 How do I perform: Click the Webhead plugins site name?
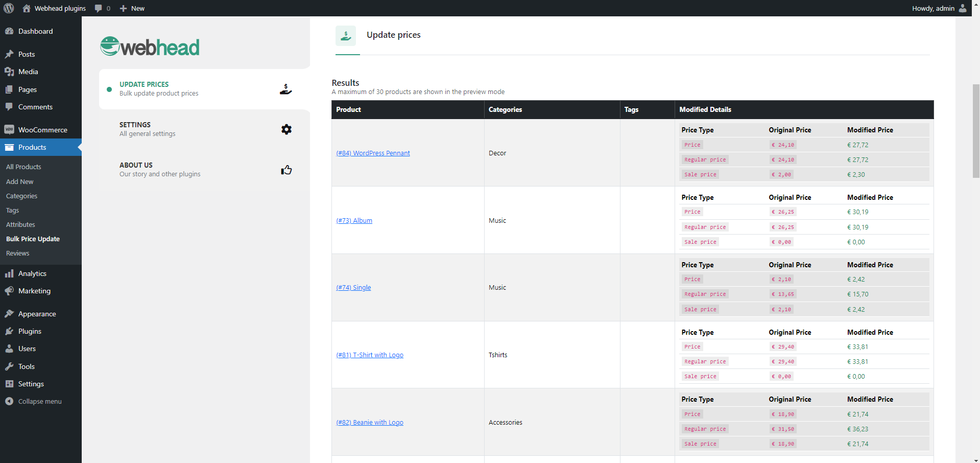coord(60,8)
